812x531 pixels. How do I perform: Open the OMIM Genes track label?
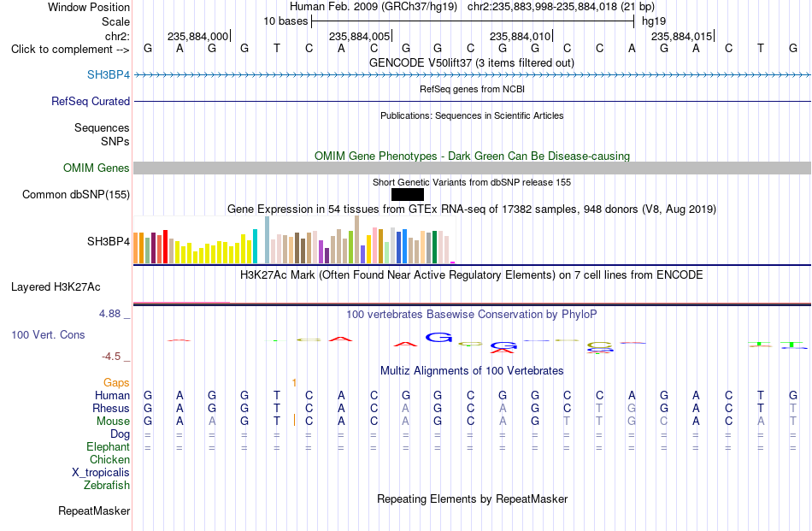(97, 168)
